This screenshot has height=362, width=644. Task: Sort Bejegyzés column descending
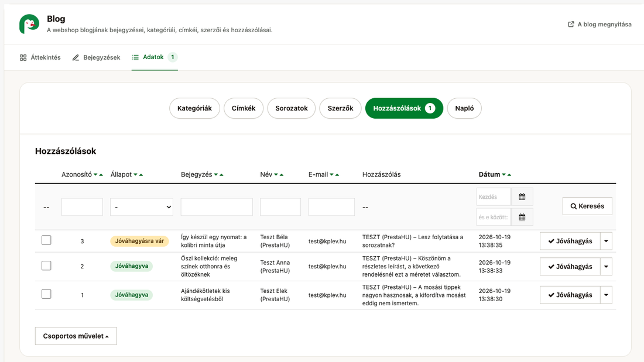tap(216, 175)
